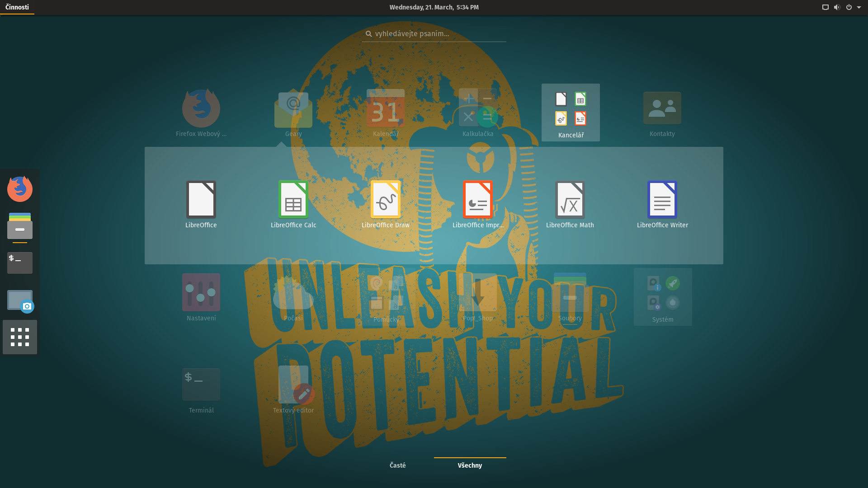Launch LibreOffice Calc
The height and width of the screenshot is (488, 868).
click(293, 200)
